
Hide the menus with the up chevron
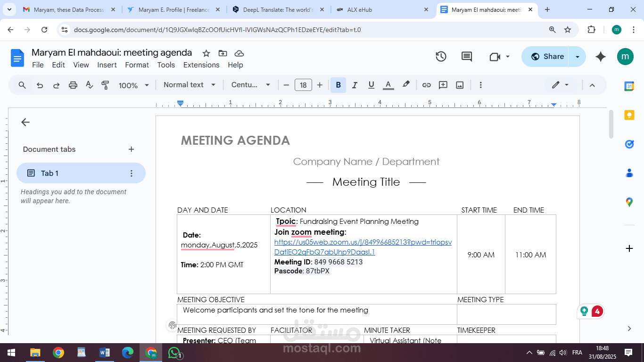pyautogui.click(x=592, y=85)
